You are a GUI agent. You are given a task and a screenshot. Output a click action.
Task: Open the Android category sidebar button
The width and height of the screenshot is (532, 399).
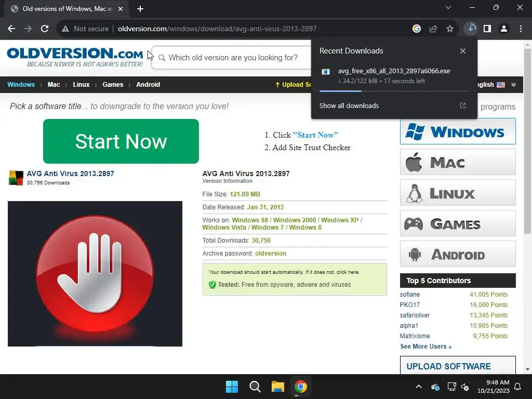458,254
